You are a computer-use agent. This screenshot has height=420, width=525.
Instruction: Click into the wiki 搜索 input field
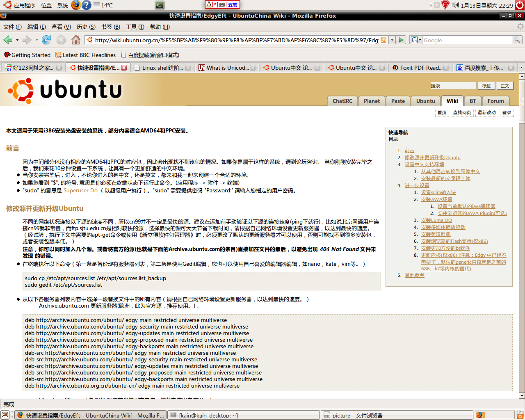tap(453, 86)
